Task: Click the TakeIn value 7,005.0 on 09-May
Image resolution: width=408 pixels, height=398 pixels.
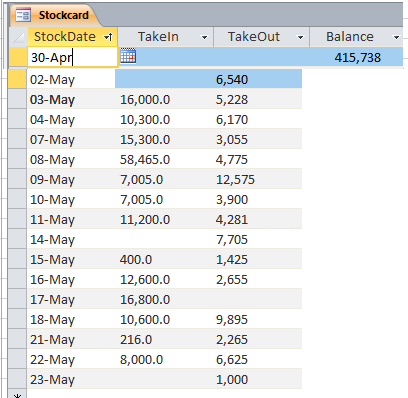Action: pyautogui.click(x=141, y=180)
